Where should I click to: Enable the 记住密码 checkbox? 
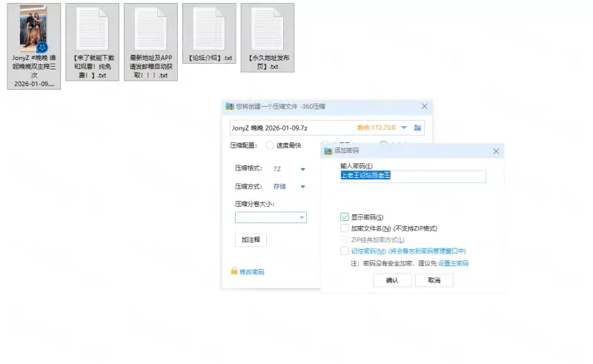[344, 251]
